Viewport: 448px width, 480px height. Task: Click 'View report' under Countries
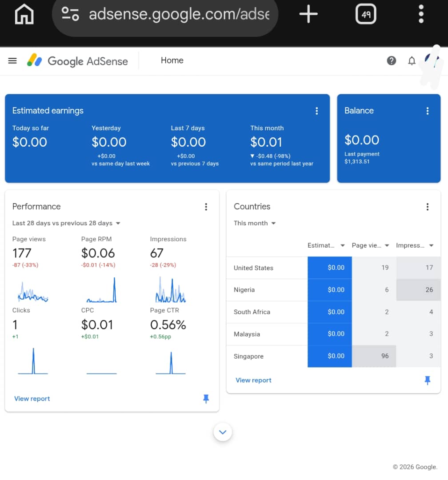pos(253,380)
